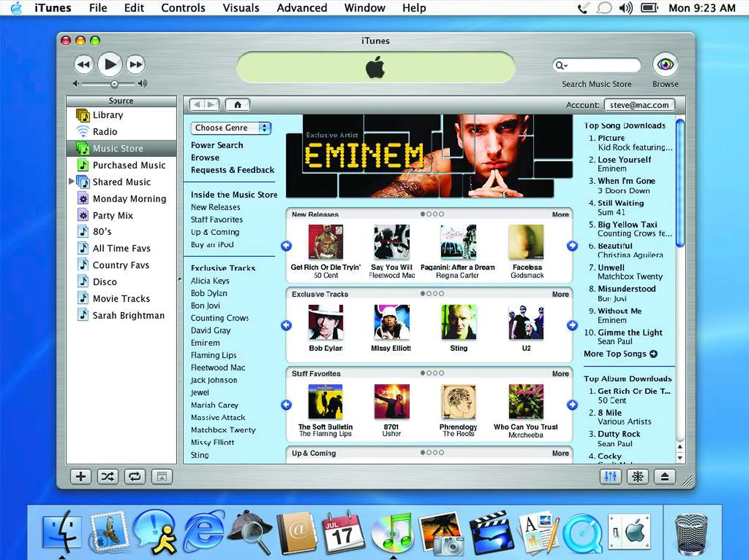Open the Choose Genre dropdown
The height and width of the screenshot is (560, 749).
pos(231,128)
